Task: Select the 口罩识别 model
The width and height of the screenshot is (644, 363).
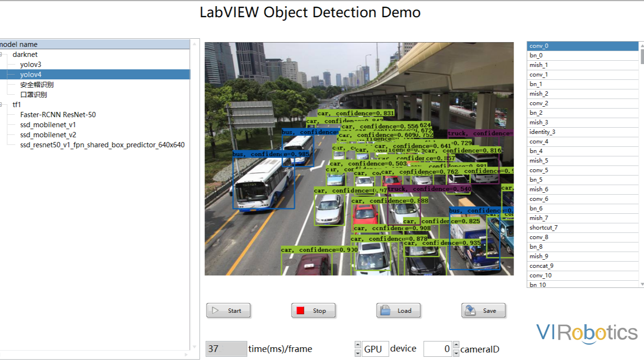Action: (x=33, y=94)
